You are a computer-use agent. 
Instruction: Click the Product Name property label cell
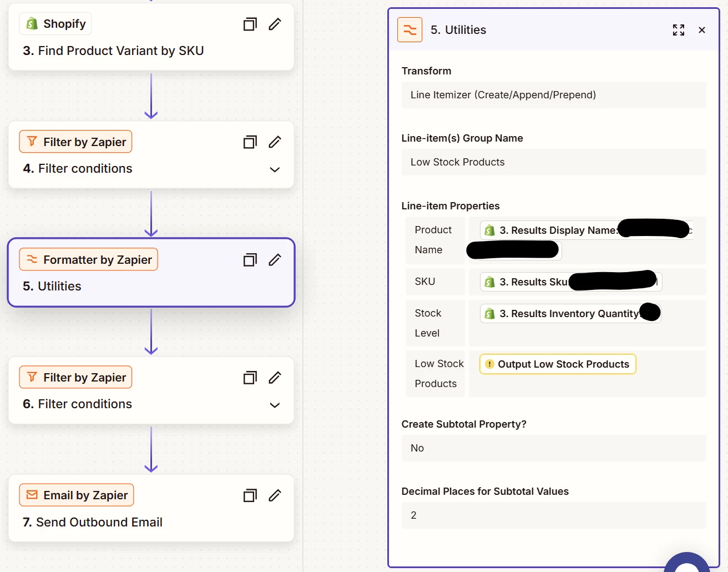pyautogui.click(x=435, y=240)
